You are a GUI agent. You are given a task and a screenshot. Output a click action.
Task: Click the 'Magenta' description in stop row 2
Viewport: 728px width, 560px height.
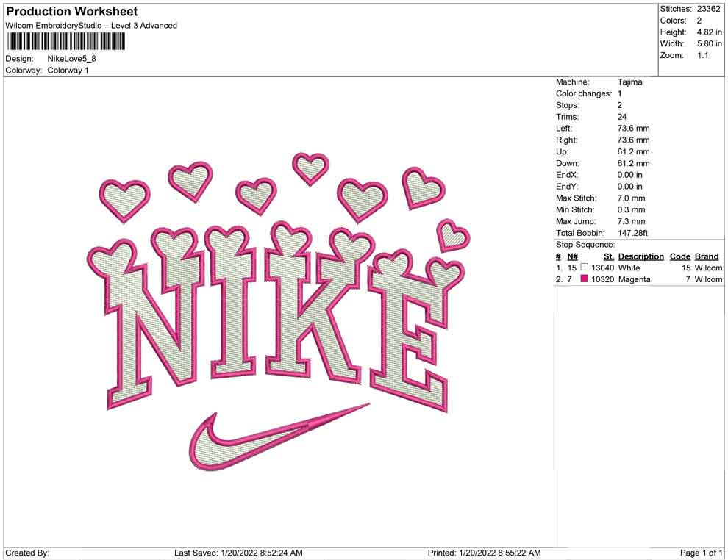click(x=634, y=279)
